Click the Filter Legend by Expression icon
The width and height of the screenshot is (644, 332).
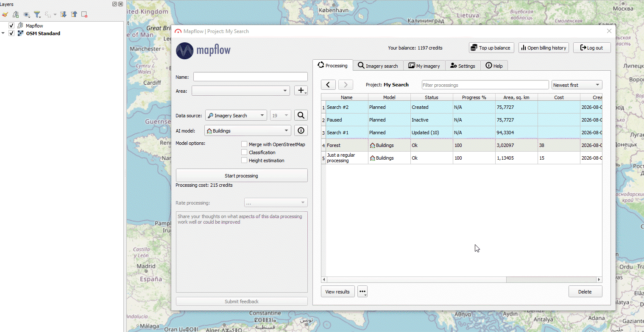pyautogui.click(x=48, y=14)
